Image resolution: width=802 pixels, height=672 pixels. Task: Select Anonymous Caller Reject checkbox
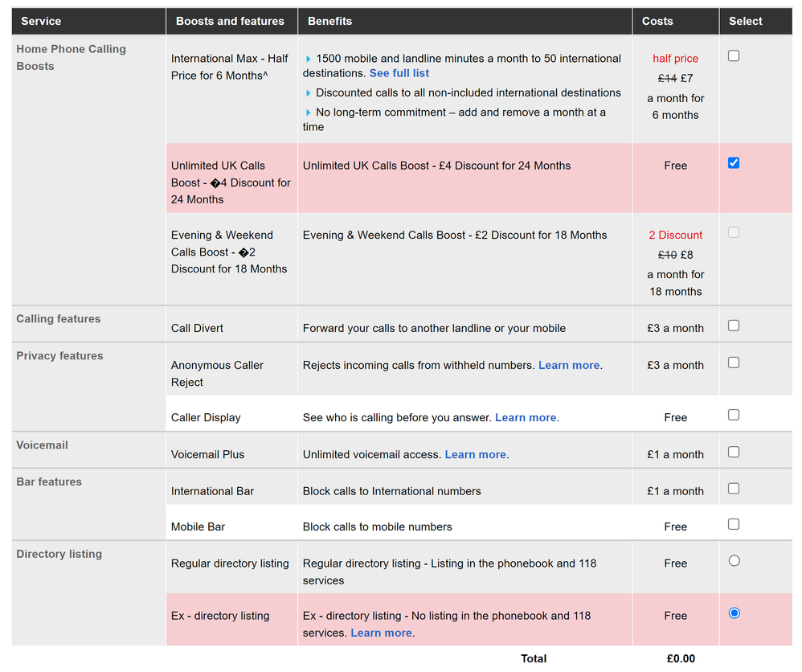coord(733,363)
